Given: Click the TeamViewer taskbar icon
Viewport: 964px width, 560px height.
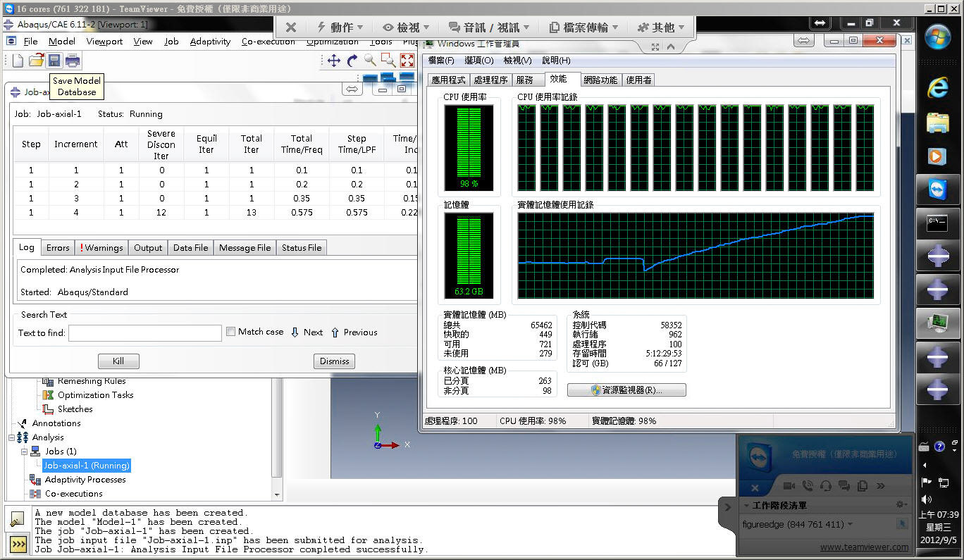Looking at the screenshot, I should point(937,190).
